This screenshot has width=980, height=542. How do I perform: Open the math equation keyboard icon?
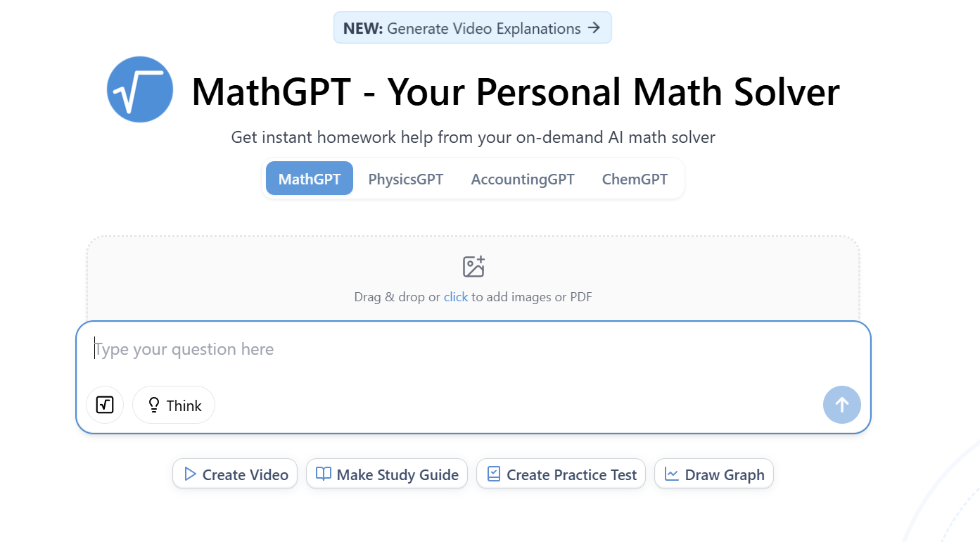click(105, 405)
